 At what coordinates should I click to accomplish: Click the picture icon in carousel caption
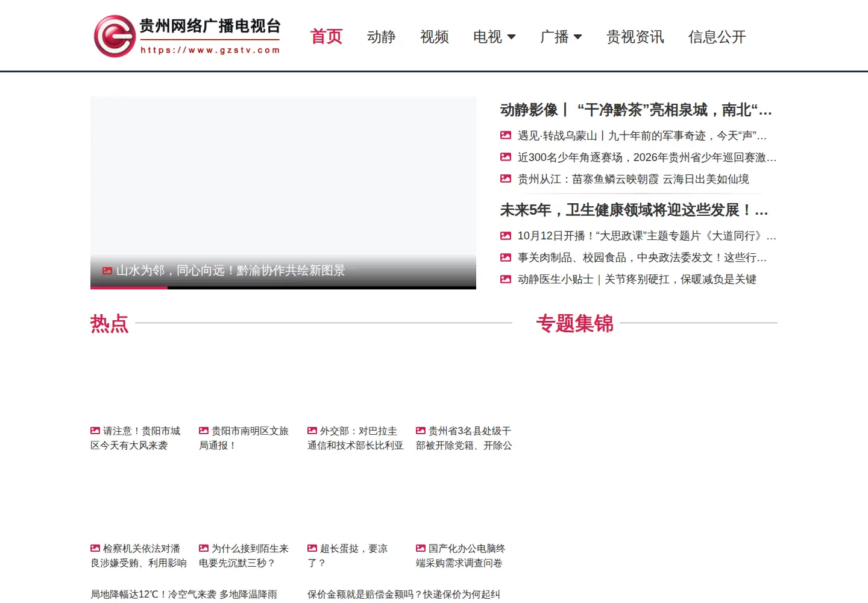click(x=107, y=271)
